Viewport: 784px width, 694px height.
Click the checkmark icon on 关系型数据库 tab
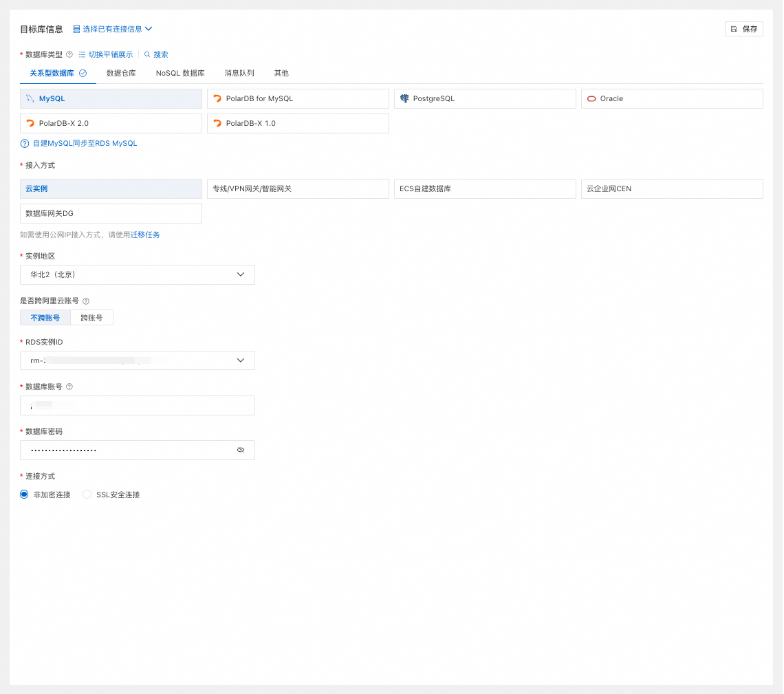tap(83, 73)
